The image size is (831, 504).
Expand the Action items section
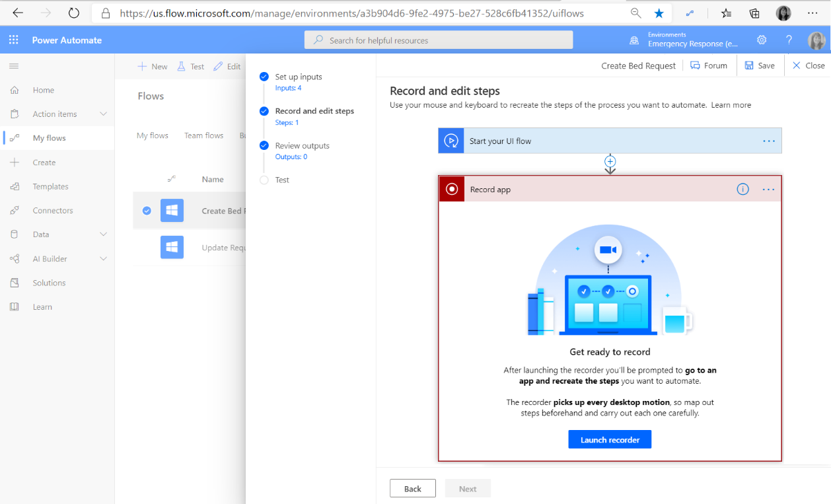(x=103, y=114)
